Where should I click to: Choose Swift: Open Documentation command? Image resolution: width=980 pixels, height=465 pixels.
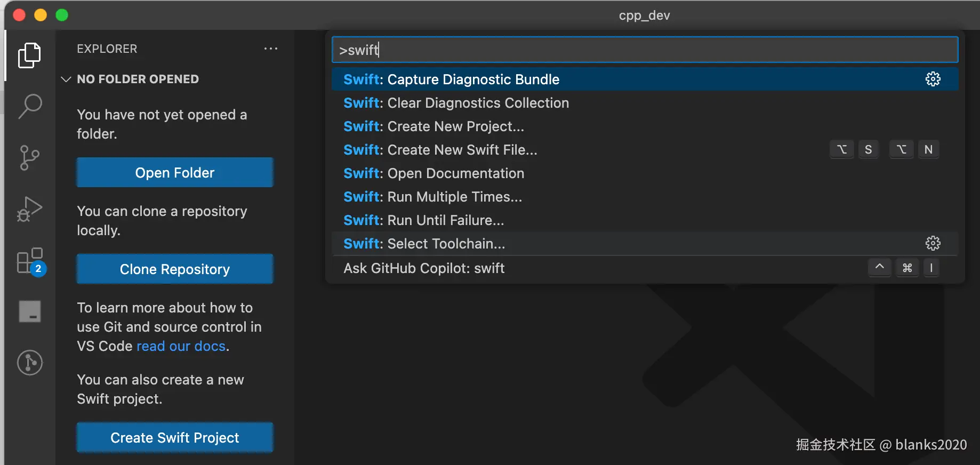tap(433, 173)
